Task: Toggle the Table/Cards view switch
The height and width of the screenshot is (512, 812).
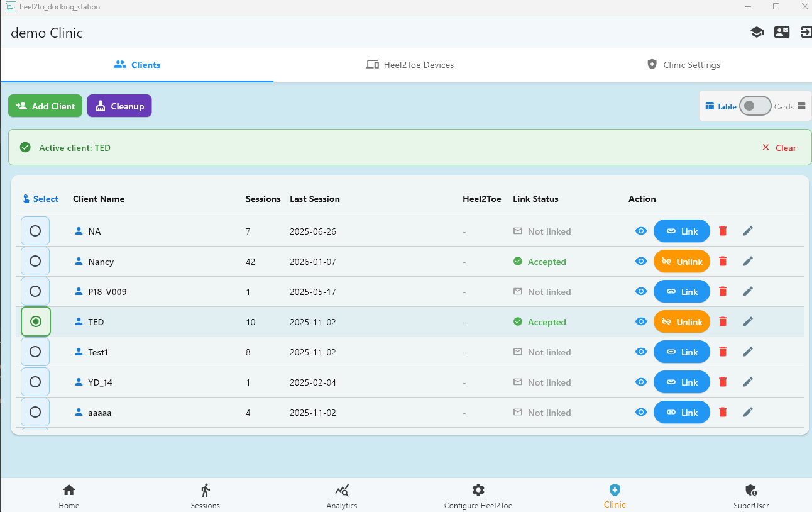Action: (754, 106)
